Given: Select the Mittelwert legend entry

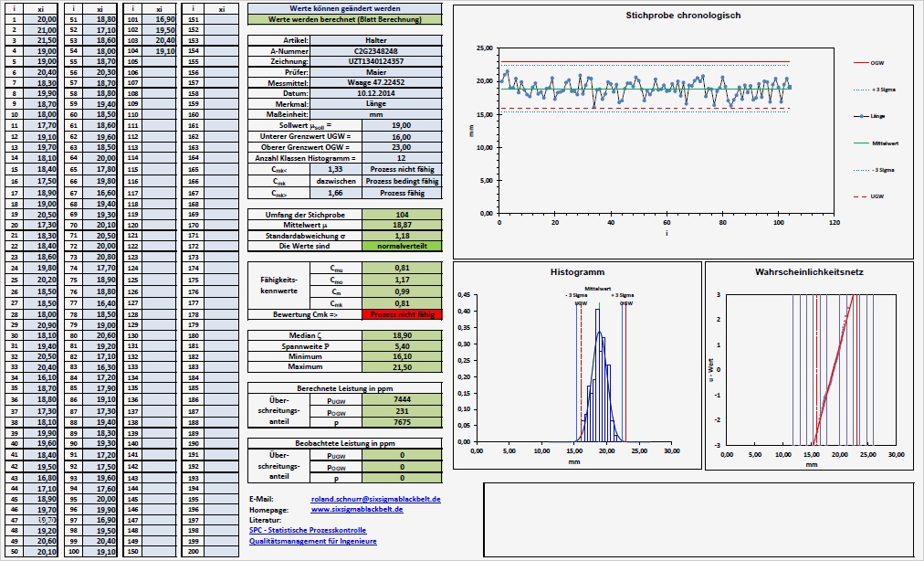Looking at the screenshot, I should 876,143.
